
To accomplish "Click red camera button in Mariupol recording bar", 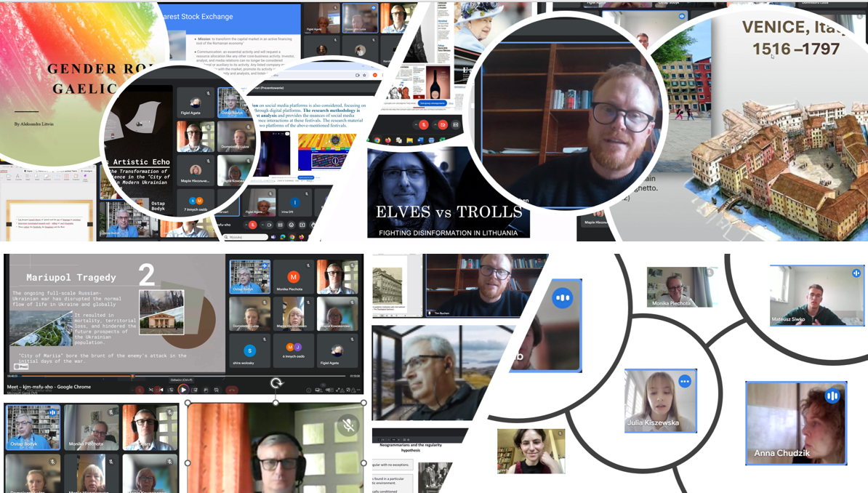I will (158, 390).
